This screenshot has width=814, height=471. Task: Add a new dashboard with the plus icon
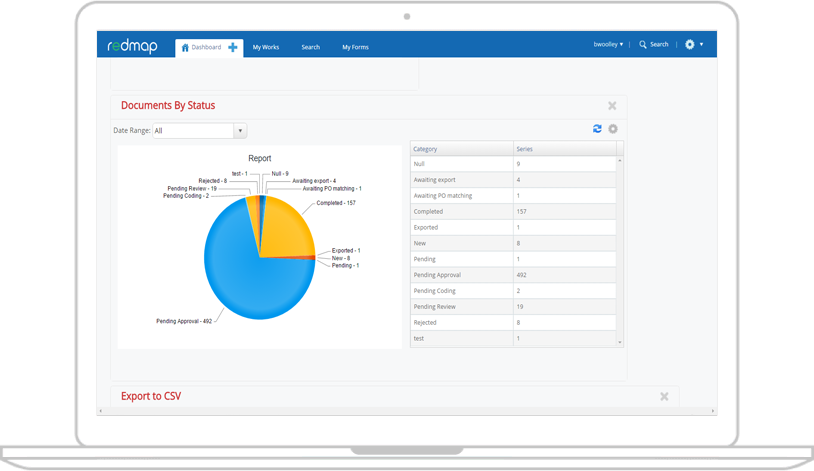pos(233,47)
